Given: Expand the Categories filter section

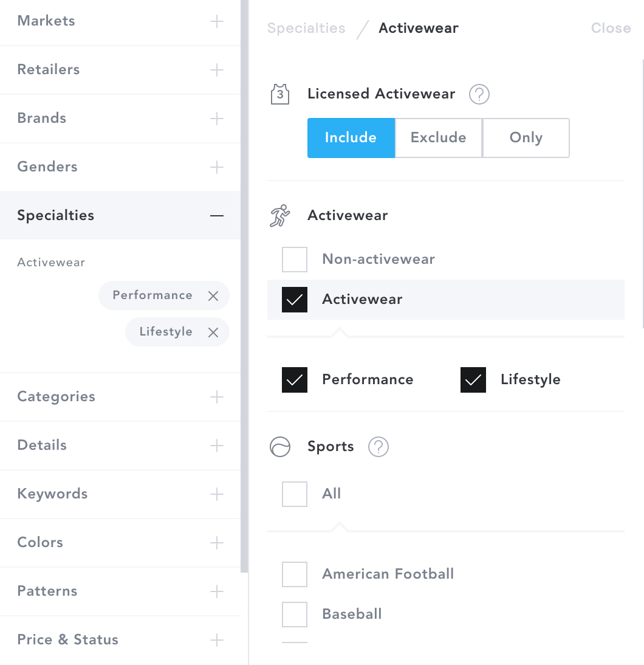Looking at the screenshot, I should [120, 396].
